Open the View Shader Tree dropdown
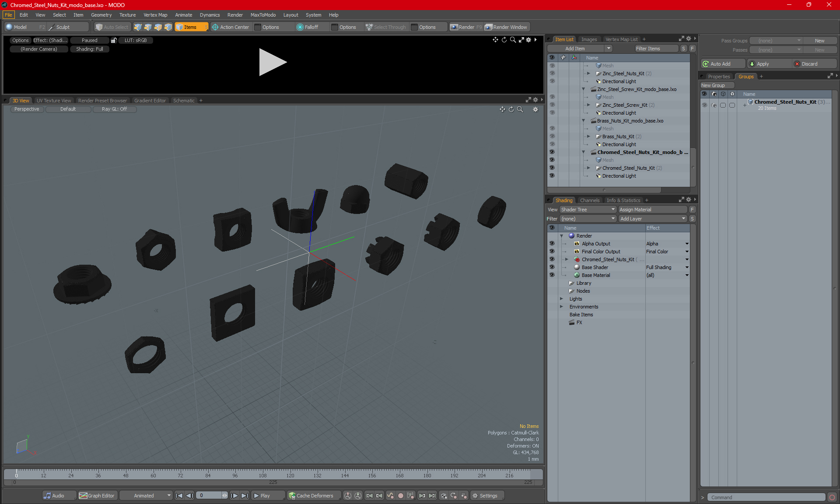 (588, 210)
